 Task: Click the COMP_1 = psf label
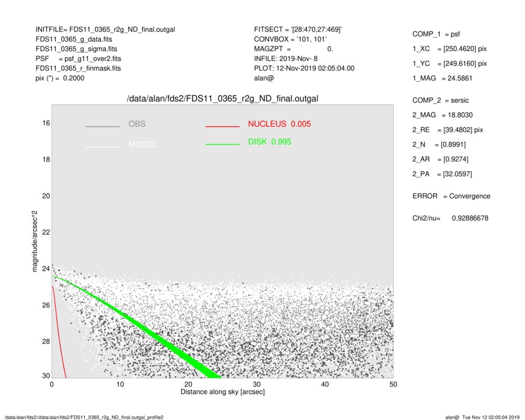(436, 34)
